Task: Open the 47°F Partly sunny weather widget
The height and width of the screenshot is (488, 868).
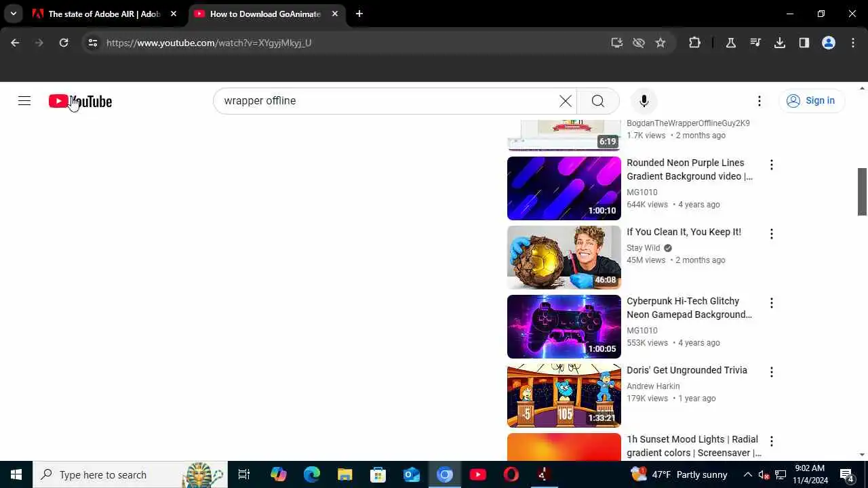Action: click(x=679, y=474)
